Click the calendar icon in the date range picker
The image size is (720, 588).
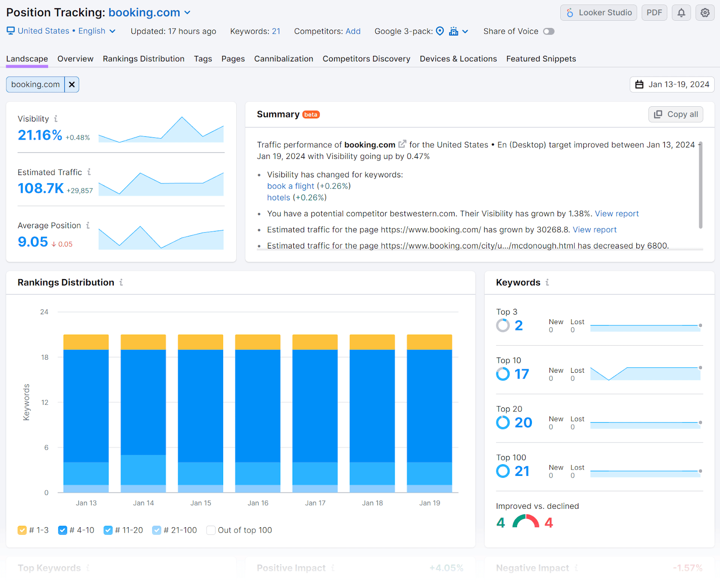(640, 84)
